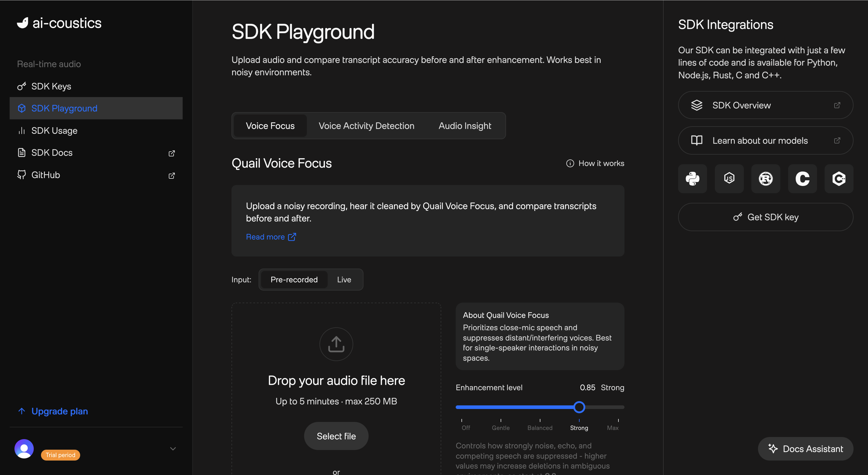Switch input to Live mode
The width and height of the screenshot is (868, 475).
pos(344,280)
